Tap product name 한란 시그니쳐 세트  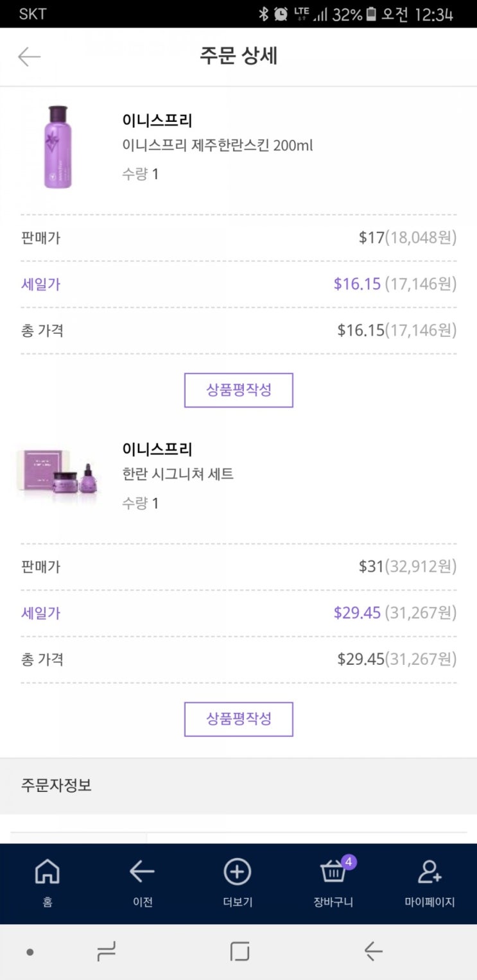coord(178,474)
